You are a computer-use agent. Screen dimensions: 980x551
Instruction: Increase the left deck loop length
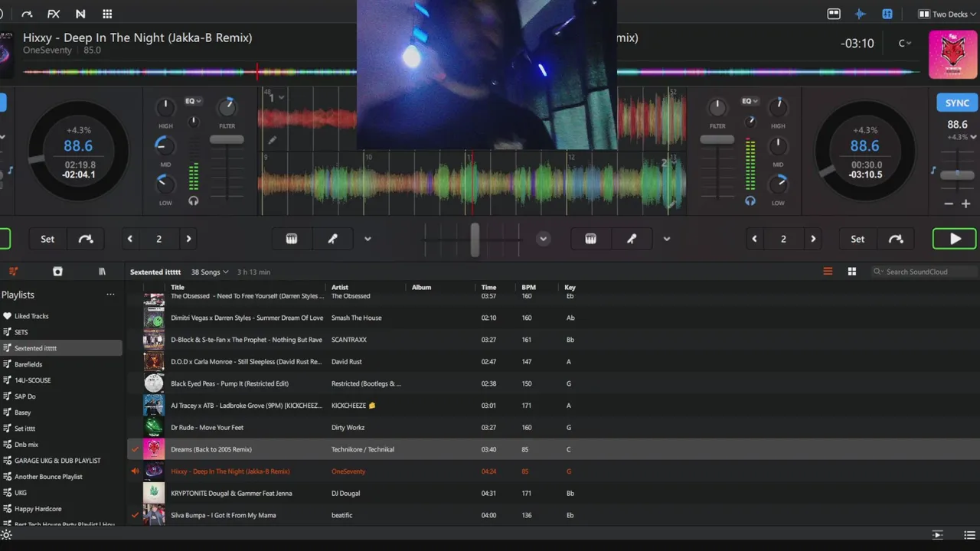coord(188,239)
